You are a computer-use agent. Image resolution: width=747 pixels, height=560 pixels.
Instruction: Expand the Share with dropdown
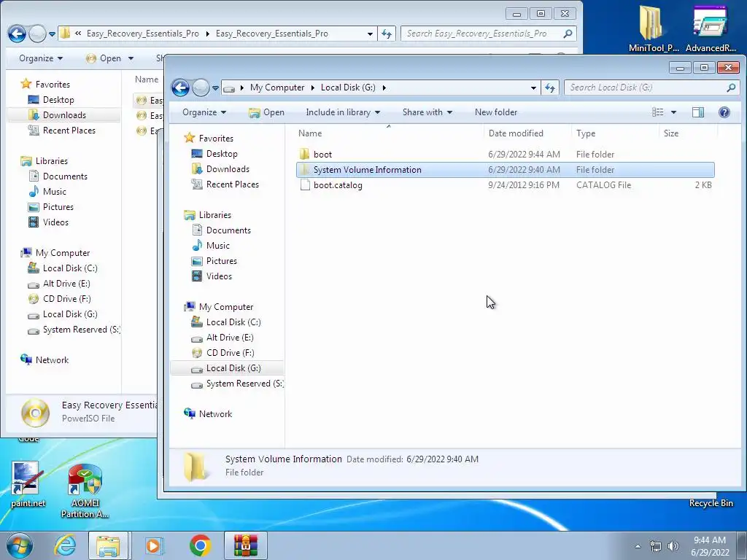(x=427, y=112)
